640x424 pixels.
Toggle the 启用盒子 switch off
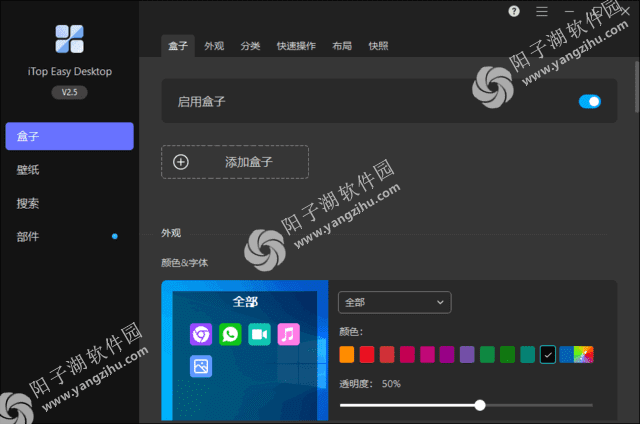(589, 101)
